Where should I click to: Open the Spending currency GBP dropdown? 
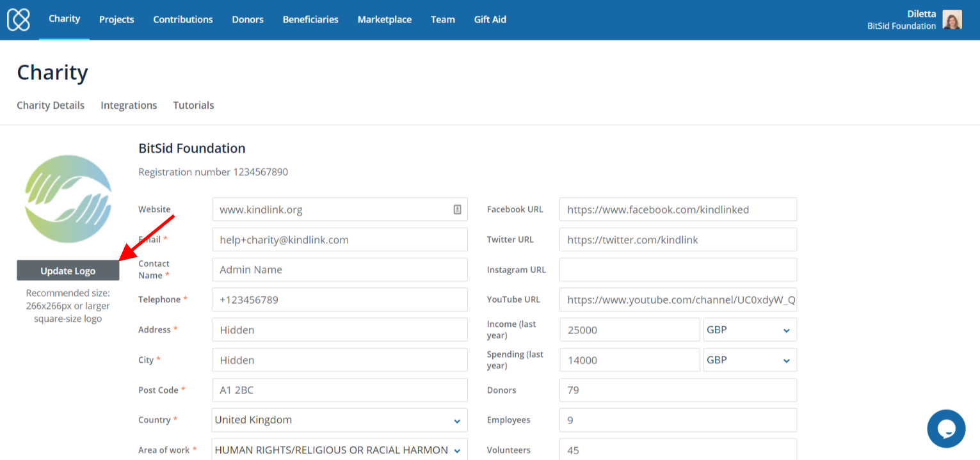[750, 360]
